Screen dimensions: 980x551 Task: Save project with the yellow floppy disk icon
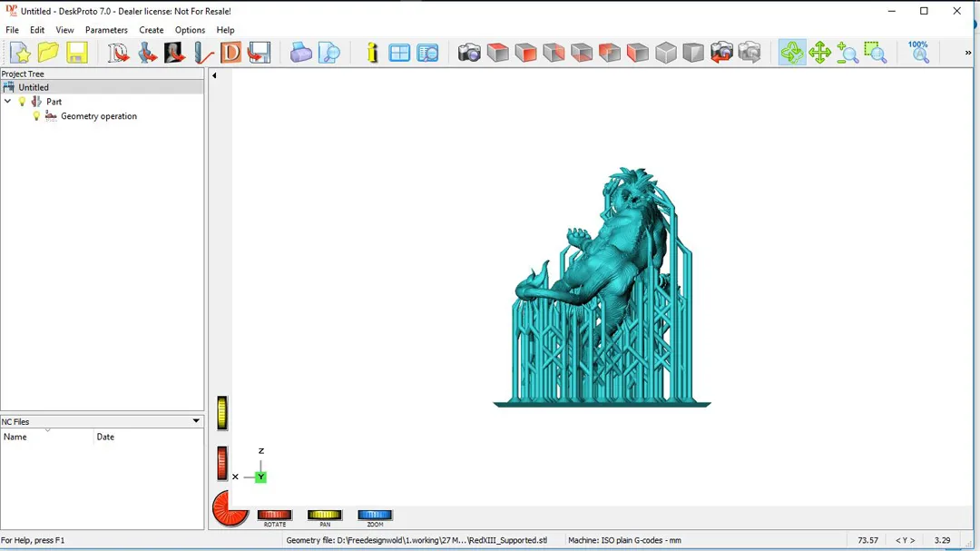[x=76, y=53]
